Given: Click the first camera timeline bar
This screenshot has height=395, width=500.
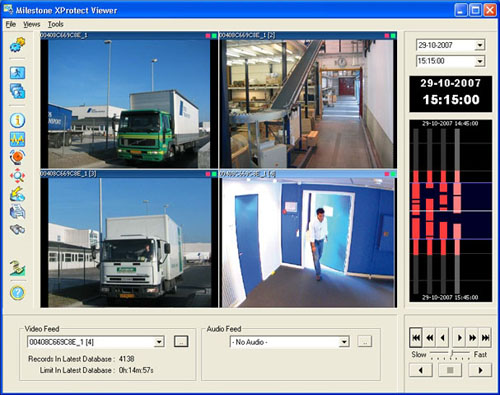Looking at the screenshot, I should [416, 211].
